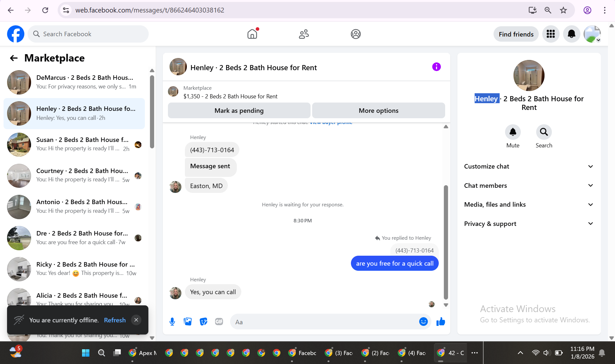Go back from Marketplace using the arrow

(13, 58)
